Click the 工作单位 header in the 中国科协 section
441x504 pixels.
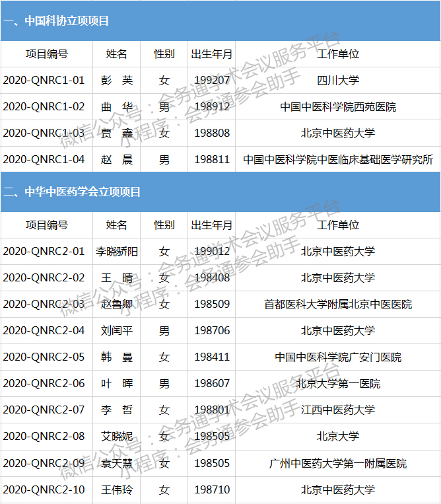(338, 54)
